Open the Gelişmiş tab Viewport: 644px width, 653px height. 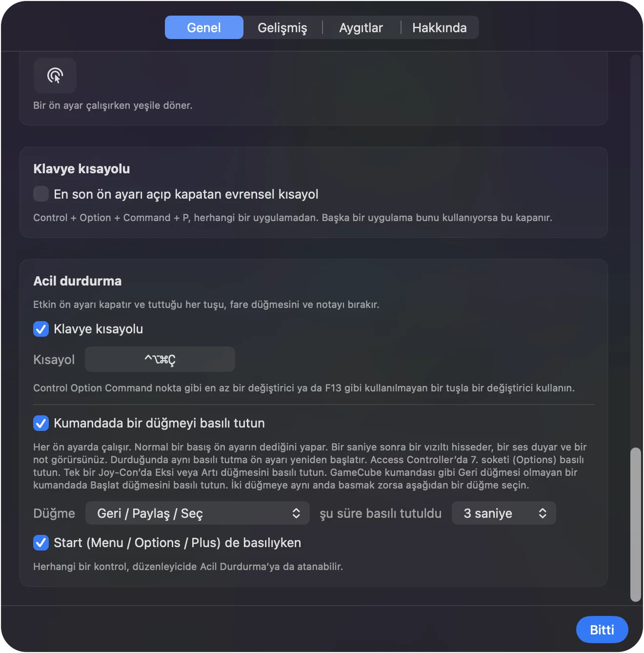coord(282,27)
